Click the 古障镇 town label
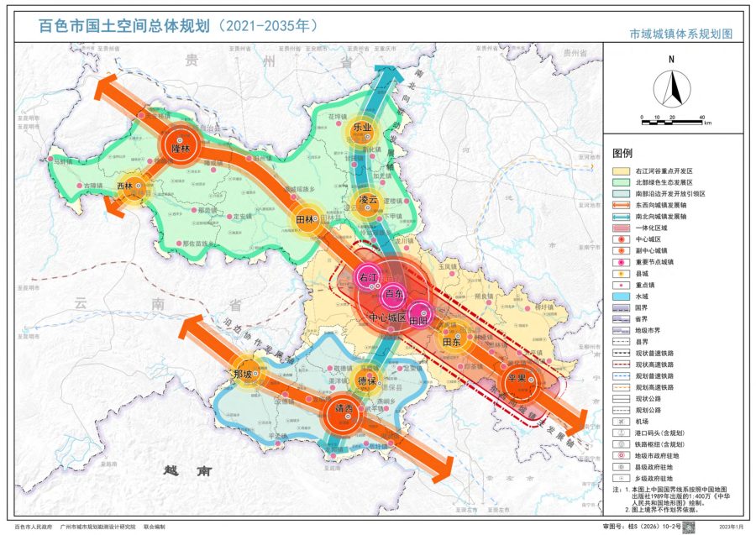This screenshot has width=756, height=535. (93, 186)
